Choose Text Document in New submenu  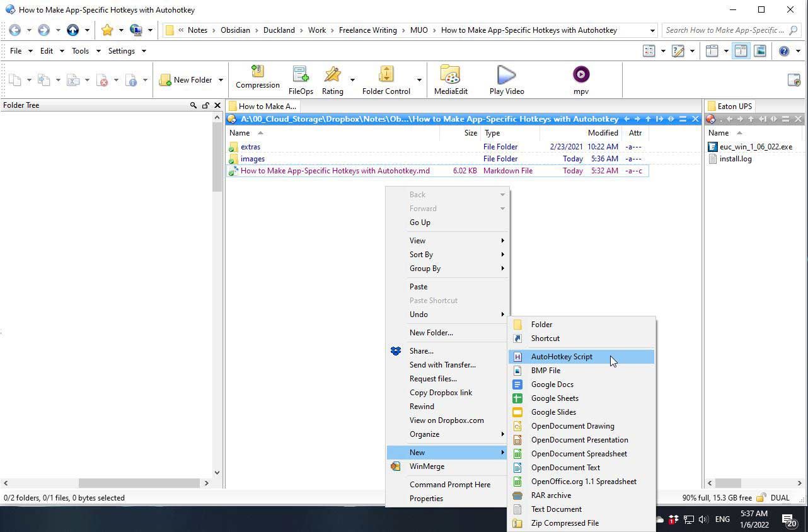[556, 509]
